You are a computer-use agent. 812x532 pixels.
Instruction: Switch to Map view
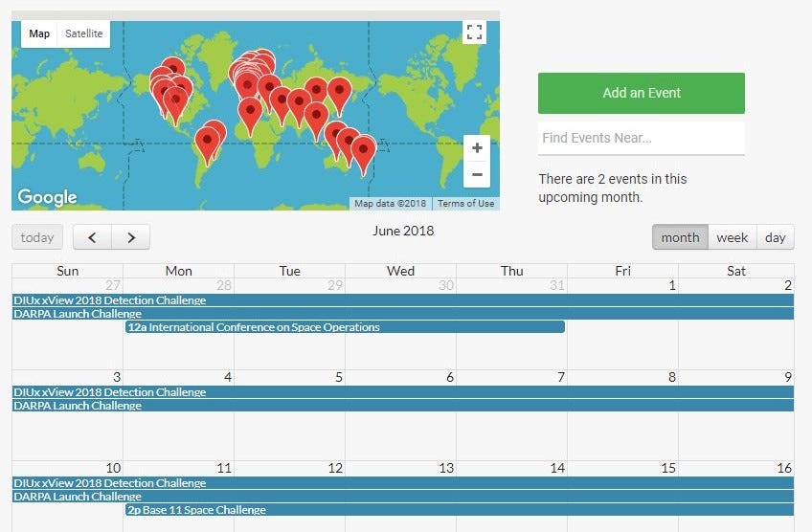click(x=39, y=33)
